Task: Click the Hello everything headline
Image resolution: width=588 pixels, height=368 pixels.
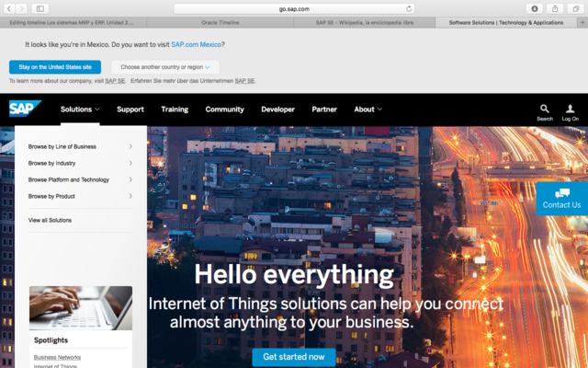Action: click(x=294, y=274)
